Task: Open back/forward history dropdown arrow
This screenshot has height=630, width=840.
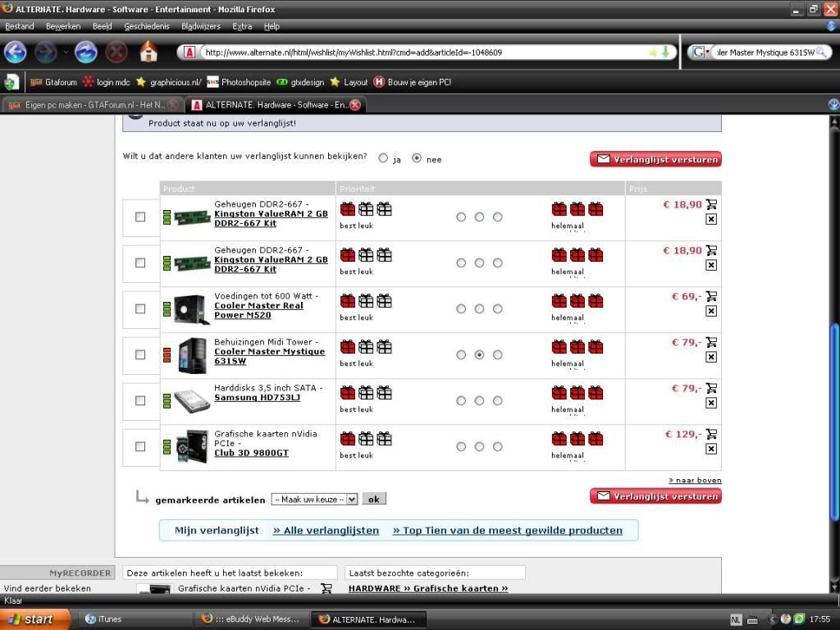Action: tap(66, 52)
